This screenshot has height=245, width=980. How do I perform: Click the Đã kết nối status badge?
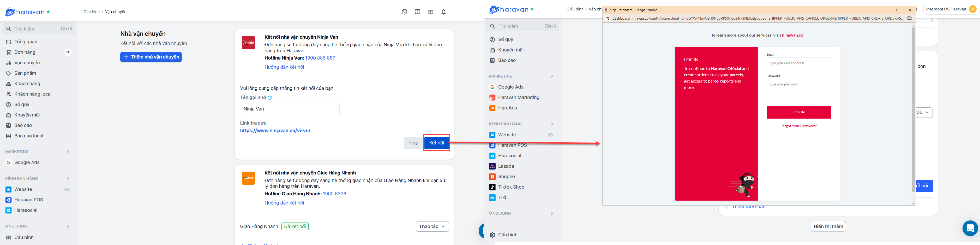tap(295, 226)
